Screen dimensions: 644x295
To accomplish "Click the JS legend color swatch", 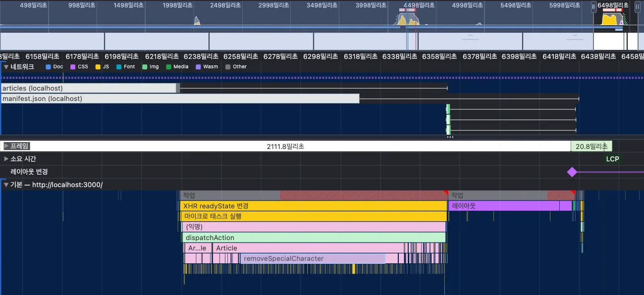I will click(98, 67).
